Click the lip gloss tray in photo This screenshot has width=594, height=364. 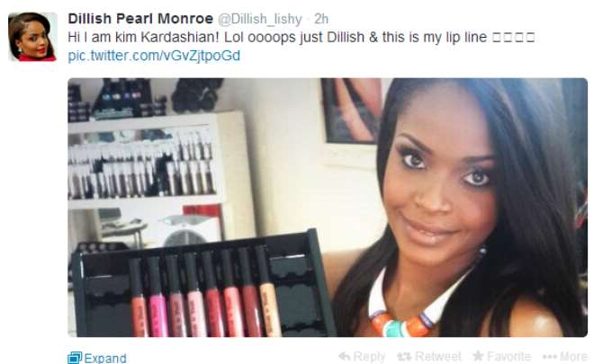coord(201,288)
